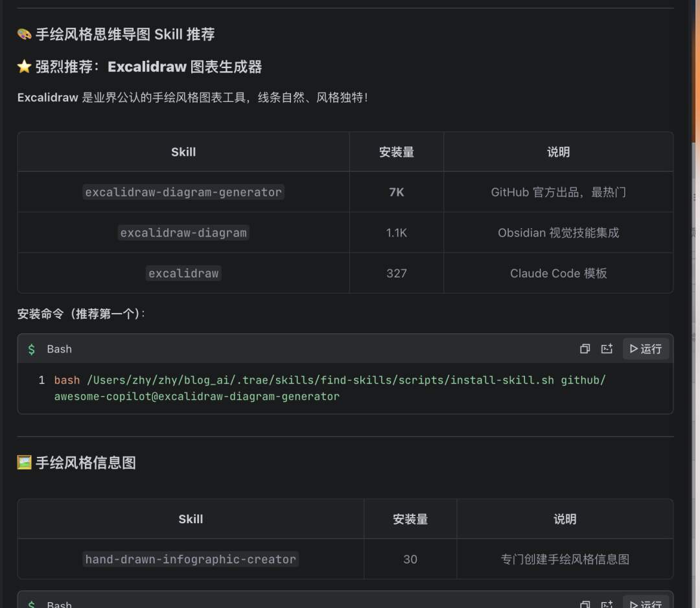
Task: Click the heading '手绘风格思维导图 Skill 推荐'
Action: 125,34
